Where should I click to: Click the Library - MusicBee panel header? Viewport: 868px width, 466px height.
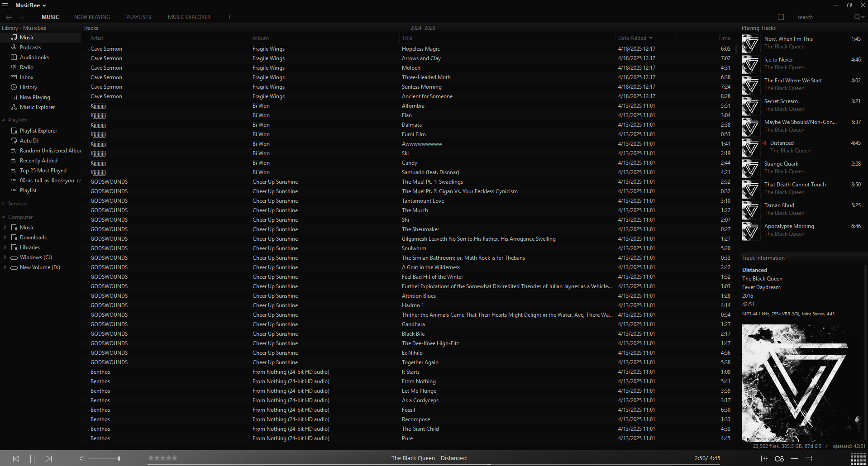(24, 28)
